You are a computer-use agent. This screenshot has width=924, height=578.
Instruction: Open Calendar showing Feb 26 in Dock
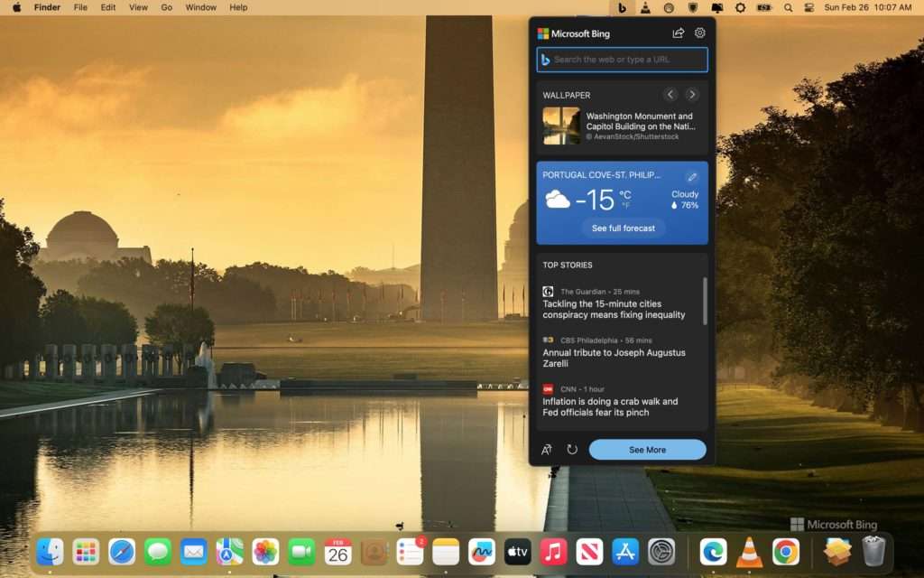(337, 552)
